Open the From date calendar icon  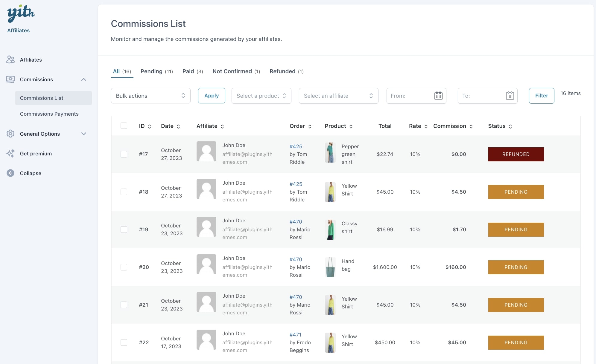[438, 96]
